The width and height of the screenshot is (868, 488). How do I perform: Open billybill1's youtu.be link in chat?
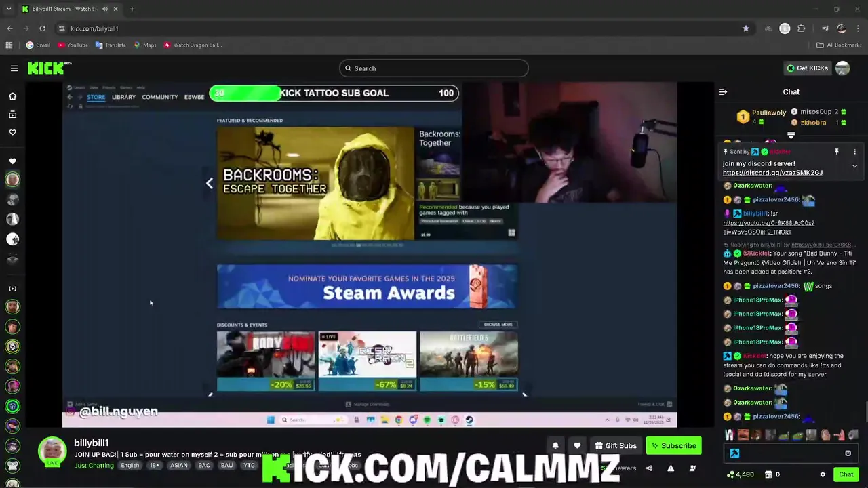pos(768,227)
